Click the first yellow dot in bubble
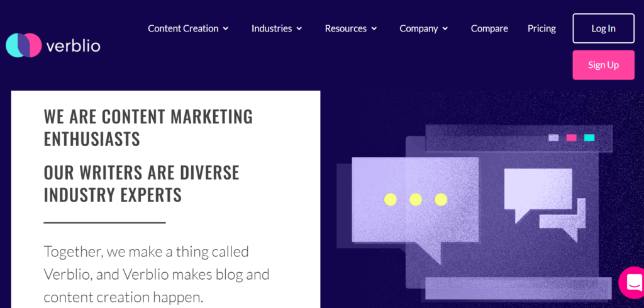The height and width of the screenshot is (308, 644). pyautogui.click(x=391, y=200)
